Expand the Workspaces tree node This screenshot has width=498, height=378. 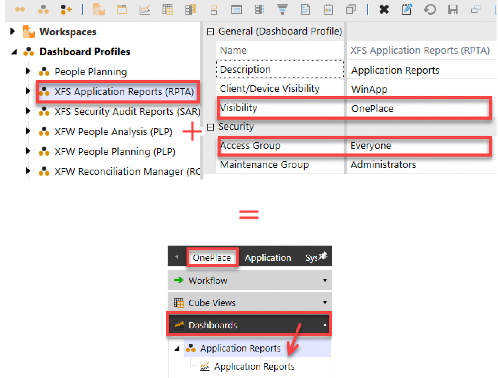pos(13,32)
